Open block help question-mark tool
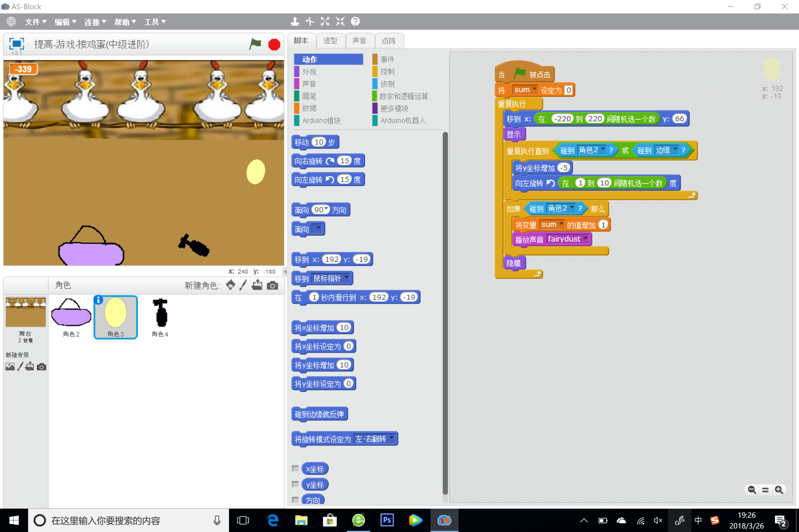 click(355, 22)
